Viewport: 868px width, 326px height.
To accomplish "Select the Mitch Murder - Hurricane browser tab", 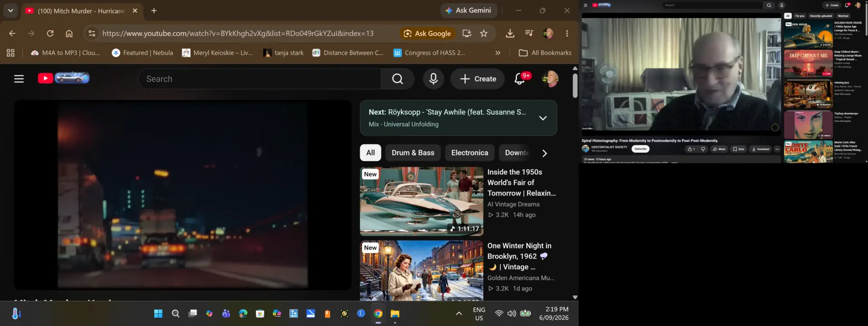I will 81,10.
